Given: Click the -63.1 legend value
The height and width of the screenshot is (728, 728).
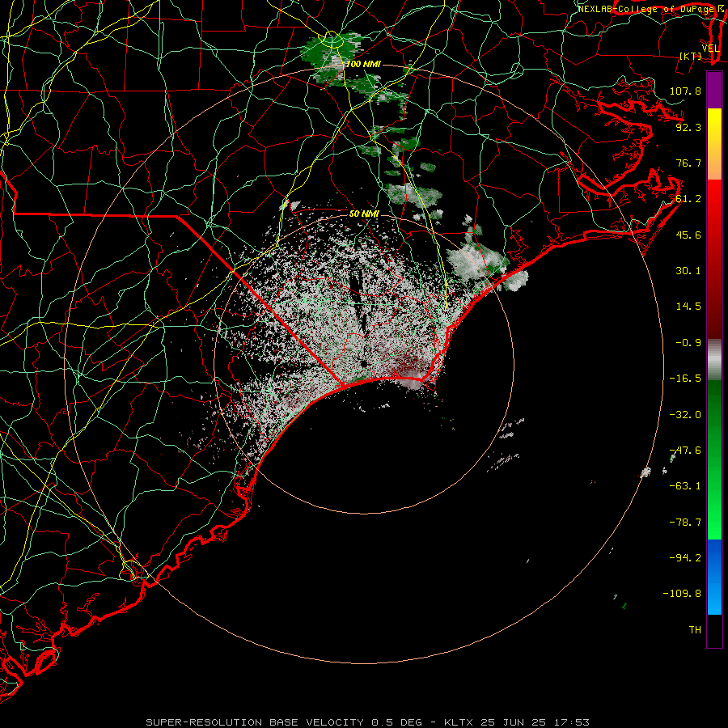Looking at the screenshot, I should 685,486.
